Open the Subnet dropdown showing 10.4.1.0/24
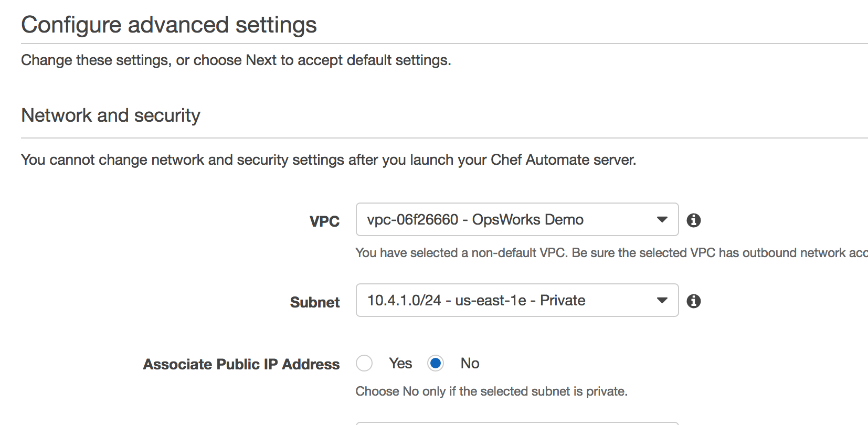The height and width of the screenshot is (425, 868). pos(504,300)
